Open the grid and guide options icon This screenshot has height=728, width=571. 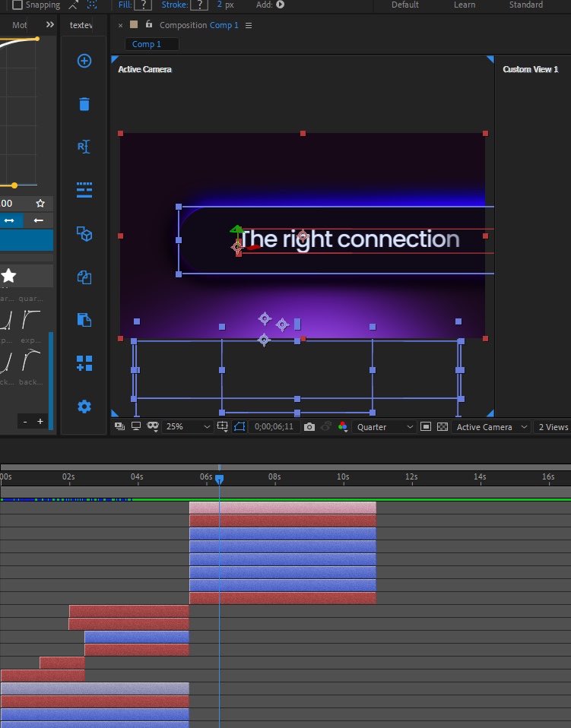tap(223, 426)
